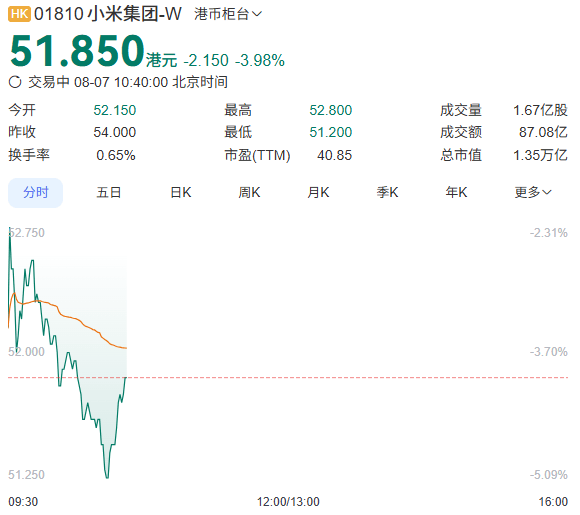Viewport: 580px width, 515px height.
Task: Open the 周K chart tab
Action: coord(249,193)
